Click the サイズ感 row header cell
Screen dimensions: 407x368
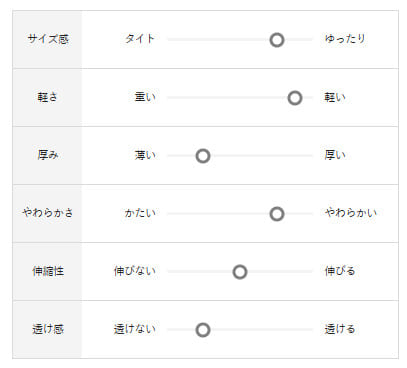click(47, 39)
